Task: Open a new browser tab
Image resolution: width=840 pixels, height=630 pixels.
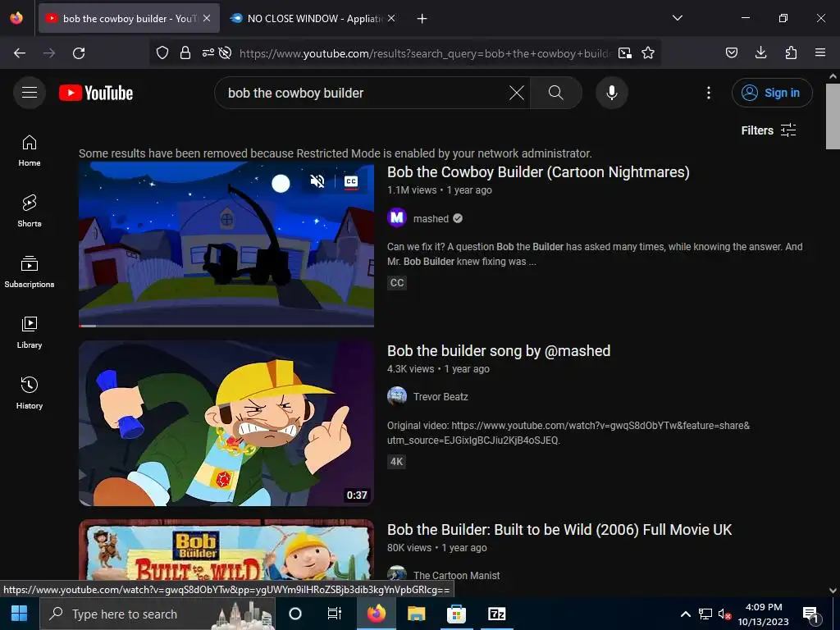Action: coord(422,19)
